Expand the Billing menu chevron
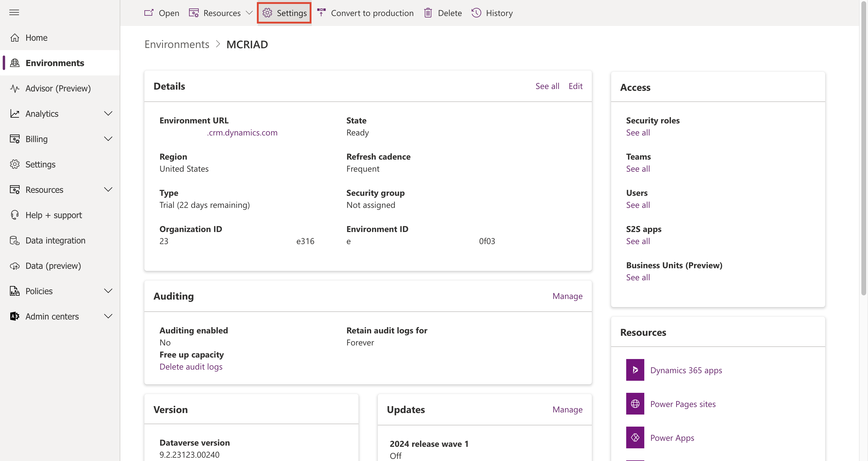868x461 pixels. point(108,139)
